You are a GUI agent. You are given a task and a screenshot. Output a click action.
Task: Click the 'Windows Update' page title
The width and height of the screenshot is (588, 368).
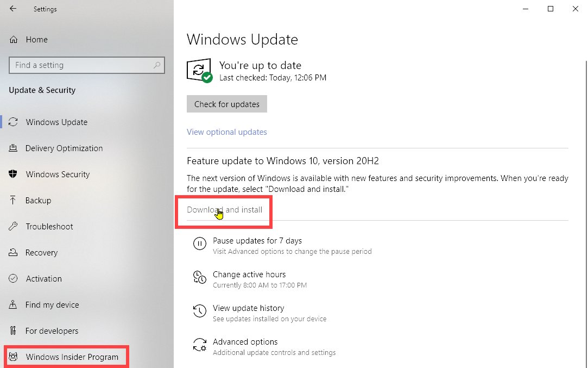tap(242, 40)
